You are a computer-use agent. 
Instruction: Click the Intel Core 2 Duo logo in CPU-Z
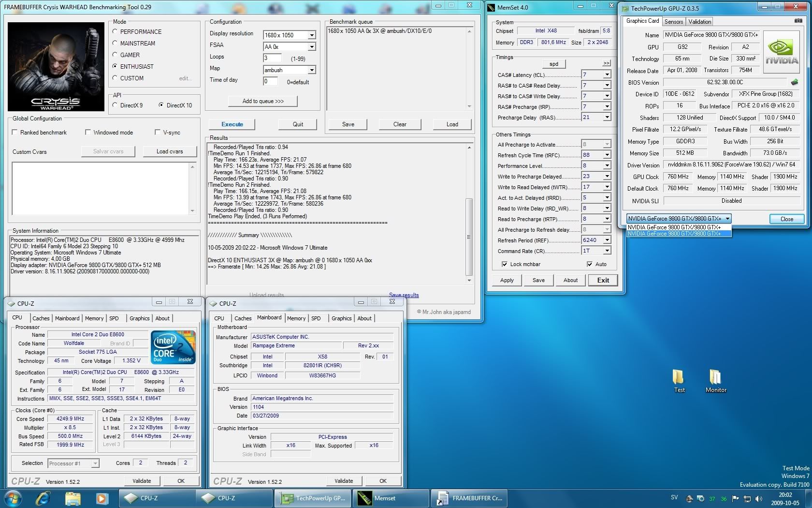click(x=173, y=346)
